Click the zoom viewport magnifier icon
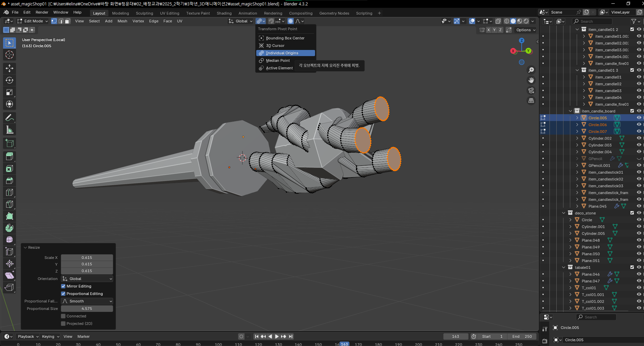 (x=531, y=70)
